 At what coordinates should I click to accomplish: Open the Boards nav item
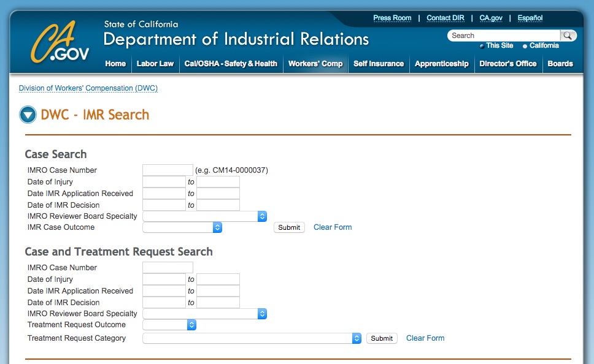[560, 64]
